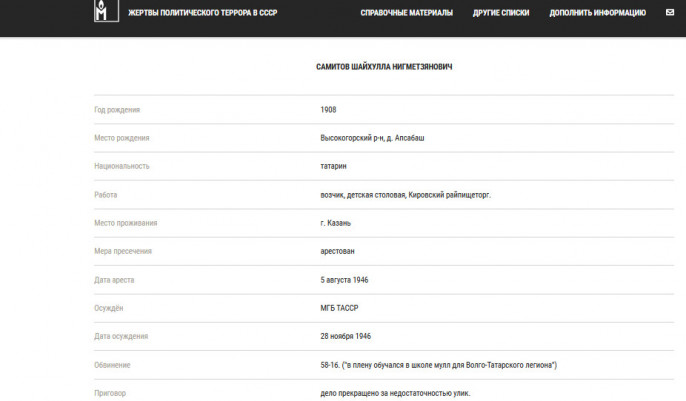This screenshot has width=686, height=401.
Task: Click the residence value г. Казань
Action: tap(336, 223)
